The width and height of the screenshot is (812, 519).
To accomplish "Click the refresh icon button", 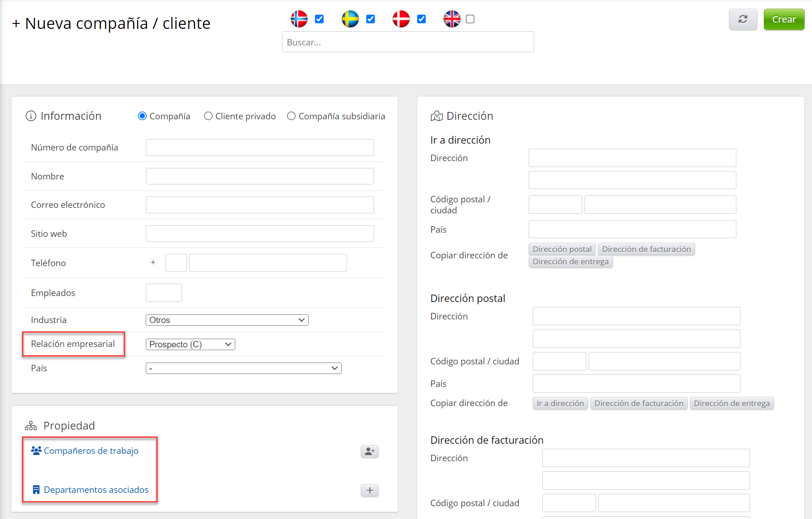I will point(743,19).
